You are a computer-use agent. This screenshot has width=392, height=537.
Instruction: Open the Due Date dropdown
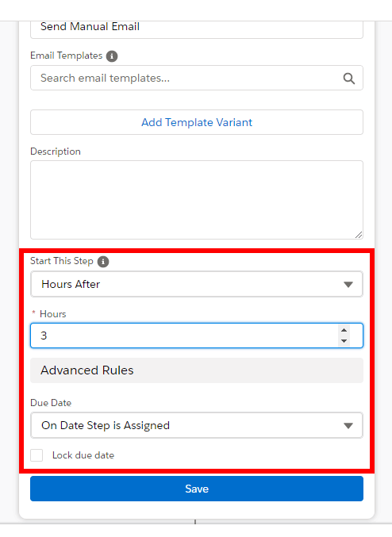tap(197, 425)
